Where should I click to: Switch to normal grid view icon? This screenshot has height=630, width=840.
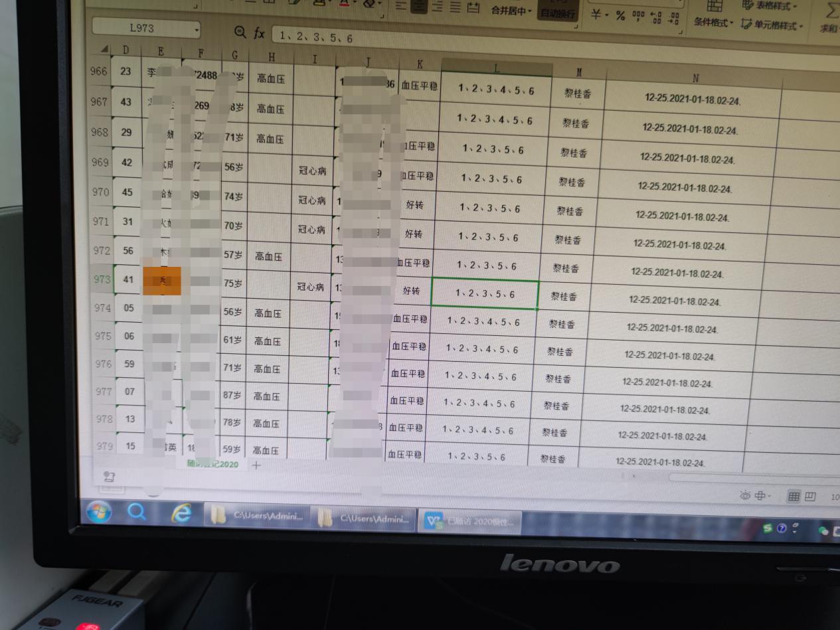pos(794,497)
